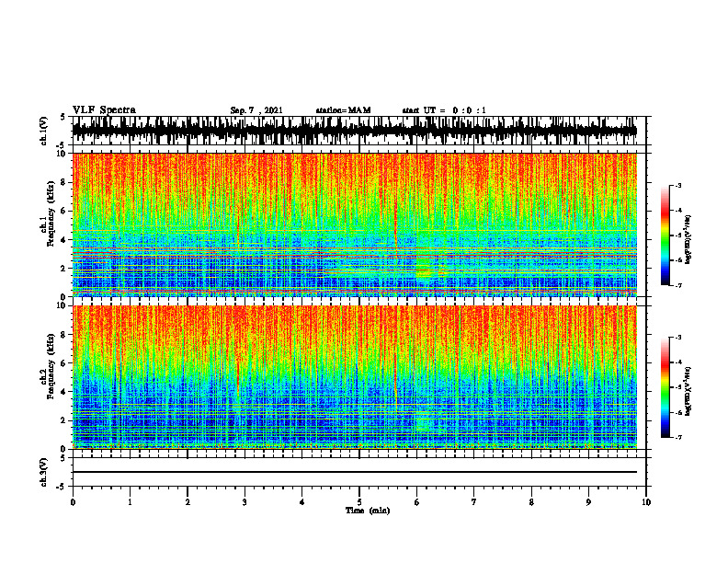The width and height of the screenshot is (728, 563).
Task: Click the "station=MAM" label
Action: pyautogui.click(x=343, y=110)
